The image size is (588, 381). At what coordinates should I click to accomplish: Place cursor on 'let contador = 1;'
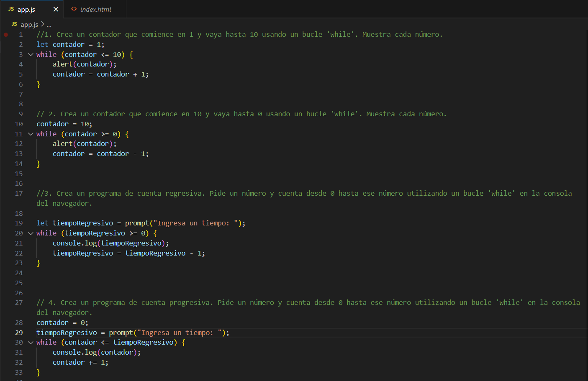click(70, 44)
